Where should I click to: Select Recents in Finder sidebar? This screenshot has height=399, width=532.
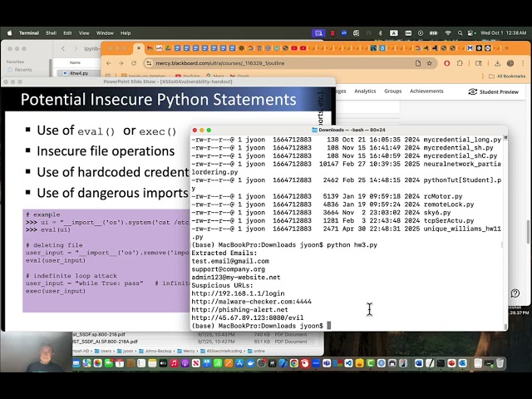(x=20, y=70)
